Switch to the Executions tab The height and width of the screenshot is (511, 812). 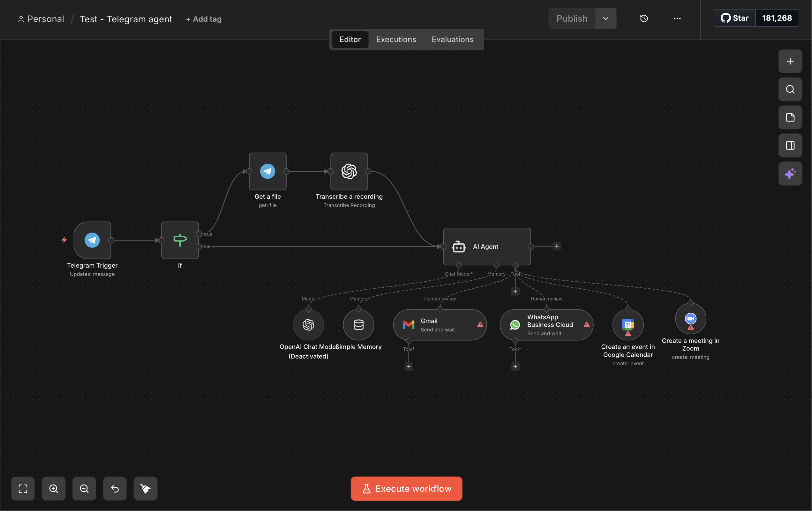click(x=396, y=40)
